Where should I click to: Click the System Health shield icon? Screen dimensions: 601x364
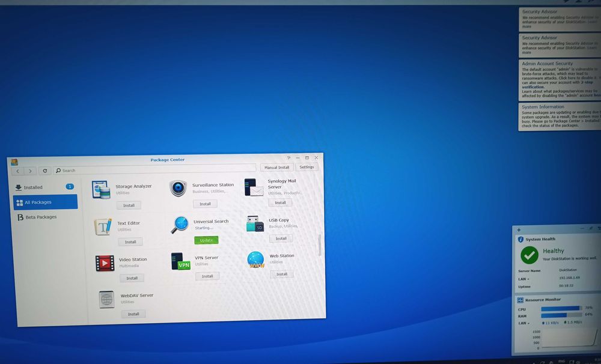point(520,240)
